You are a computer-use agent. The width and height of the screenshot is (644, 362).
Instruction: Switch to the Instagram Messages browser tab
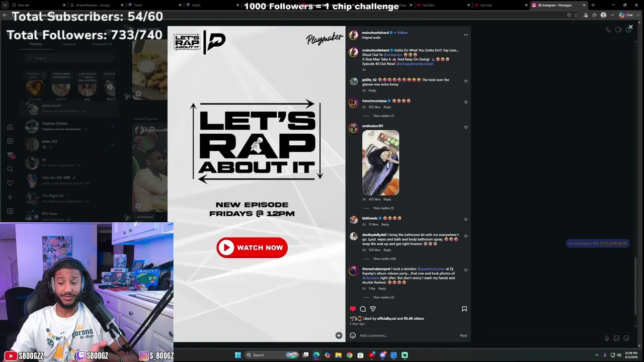click(x=558, y=5)
